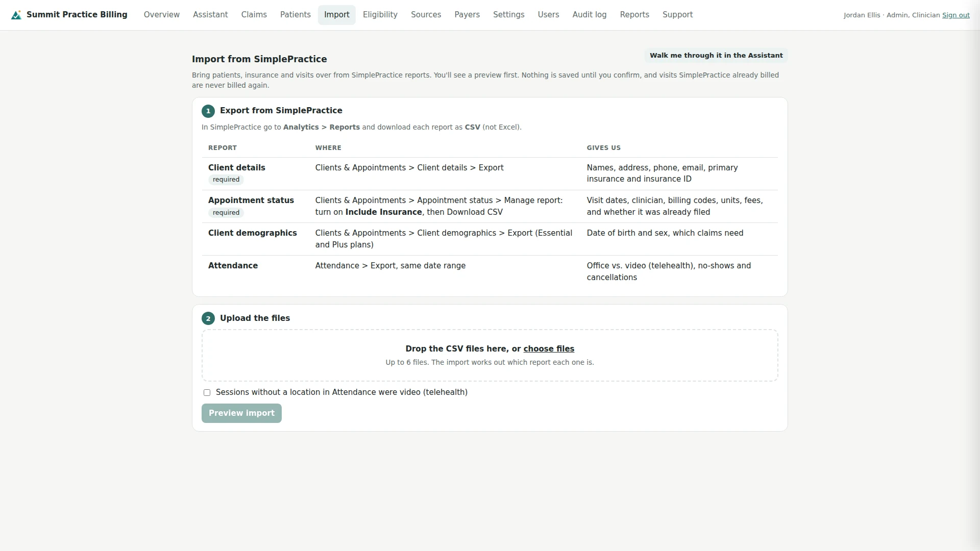Click the Sign out link
980x551 pixels.
[956, 15]
